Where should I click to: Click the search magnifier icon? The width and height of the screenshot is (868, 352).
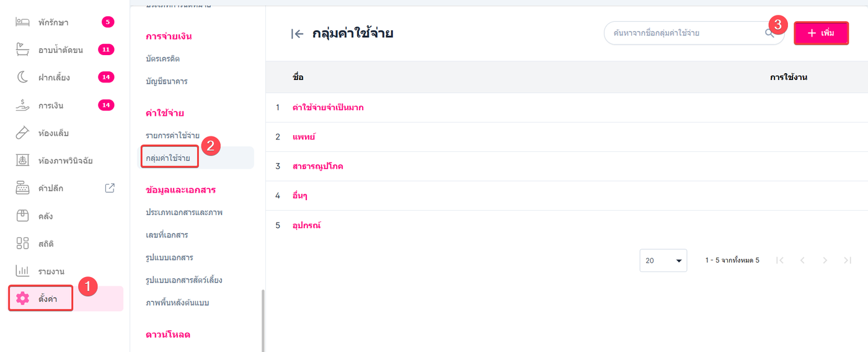point(769,33)
